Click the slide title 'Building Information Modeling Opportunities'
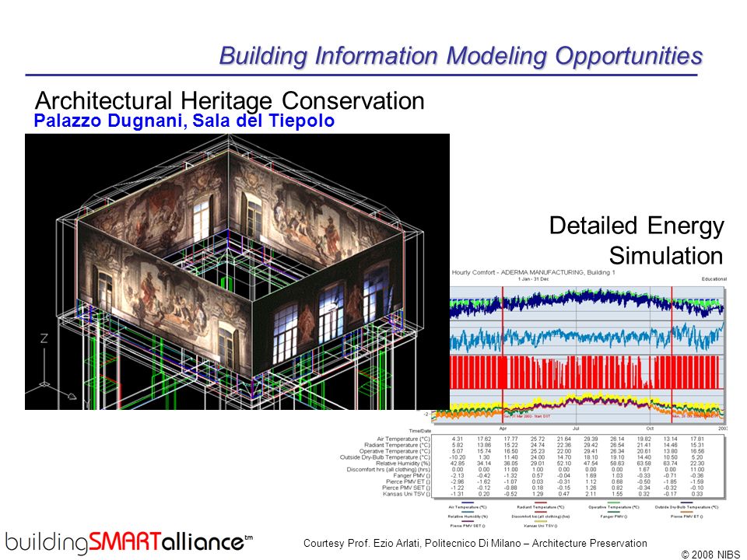This screenshot has width=747, height=560. [461, 56]
